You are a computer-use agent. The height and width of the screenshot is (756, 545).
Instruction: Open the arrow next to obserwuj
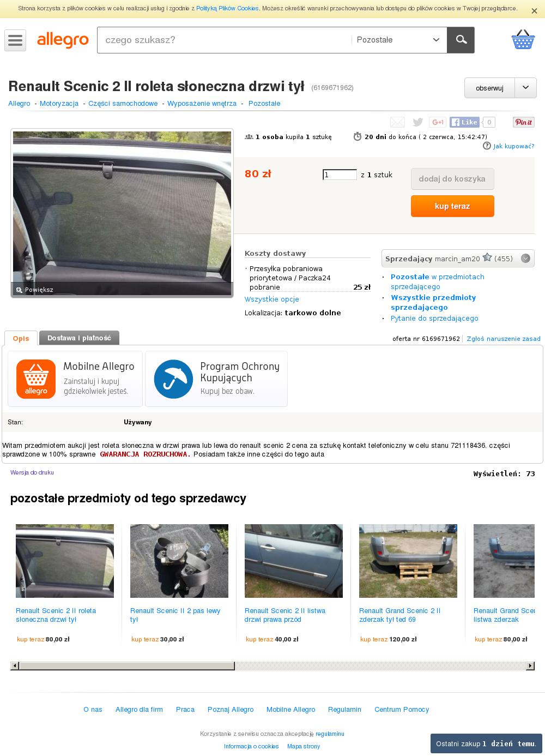525,88
